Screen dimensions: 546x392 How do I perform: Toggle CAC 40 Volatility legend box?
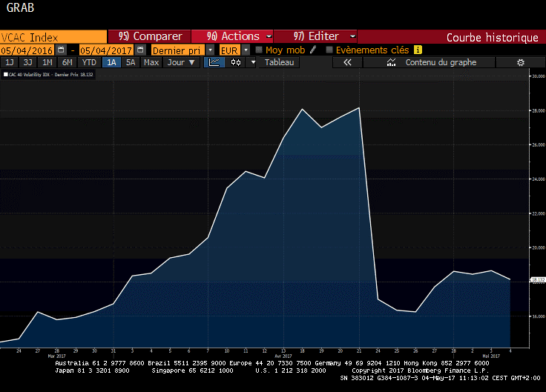coord(6,74)
